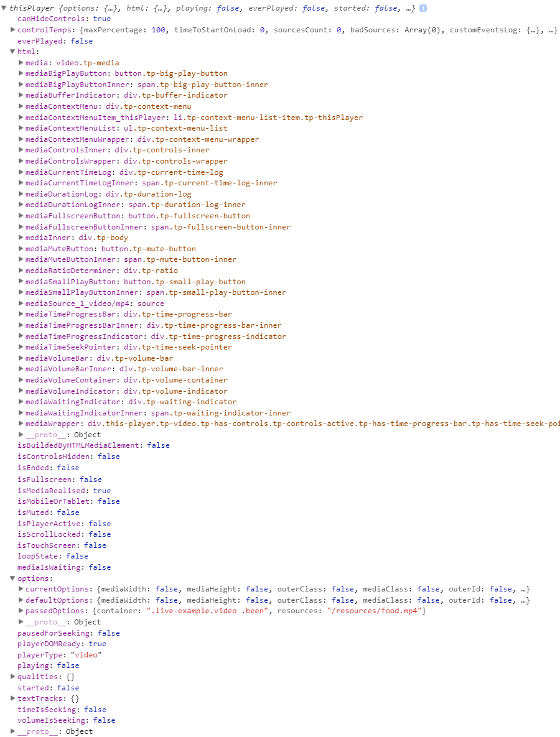Expand mediaBigPlayButton in the html tree

20,73
